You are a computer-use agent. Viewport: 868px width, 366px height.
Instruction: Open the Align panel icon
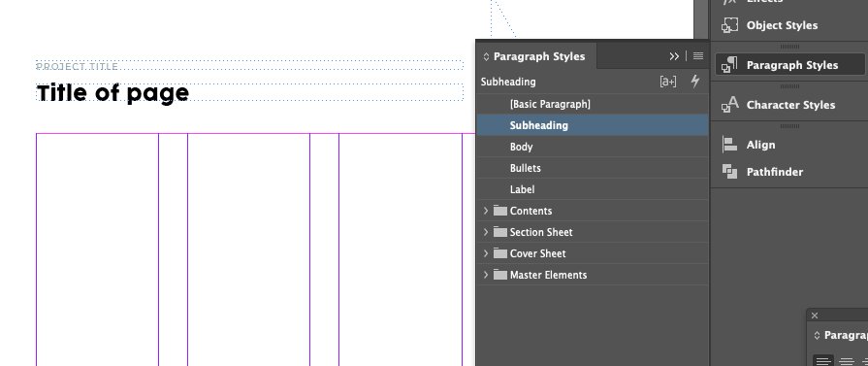coord(730,145)
